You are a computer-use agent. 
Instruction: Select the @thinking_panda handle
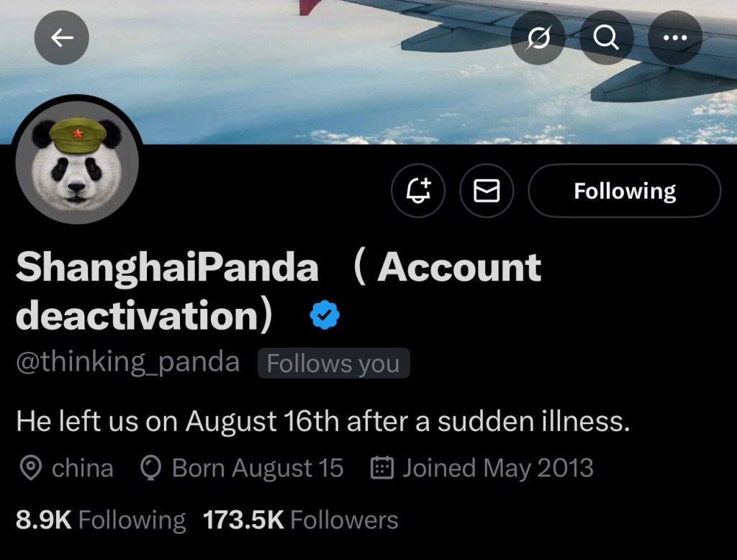(128, 363)
